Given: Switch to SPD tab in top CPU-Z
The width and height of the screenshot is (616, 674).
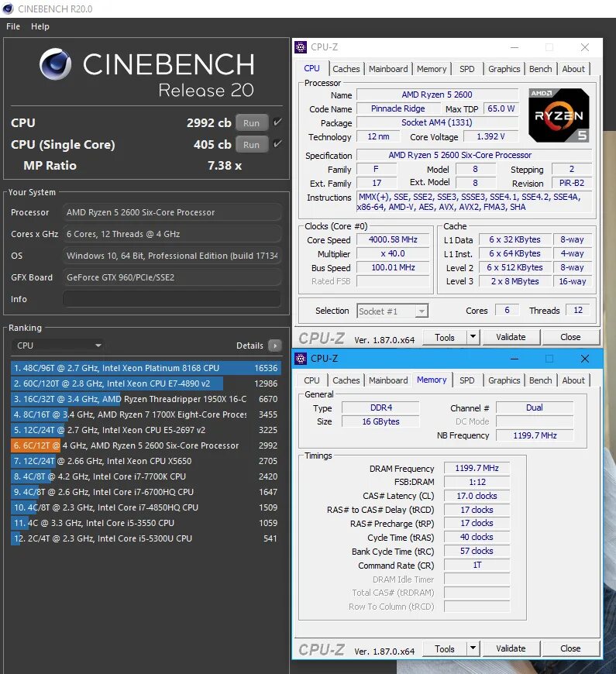Looking at the screenshot, I should [x=466, y=69].
